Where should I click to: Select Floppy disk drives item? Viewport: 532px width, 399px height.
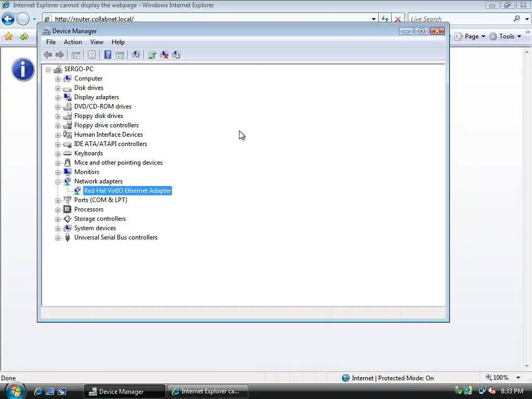click(x=99, y=116)
